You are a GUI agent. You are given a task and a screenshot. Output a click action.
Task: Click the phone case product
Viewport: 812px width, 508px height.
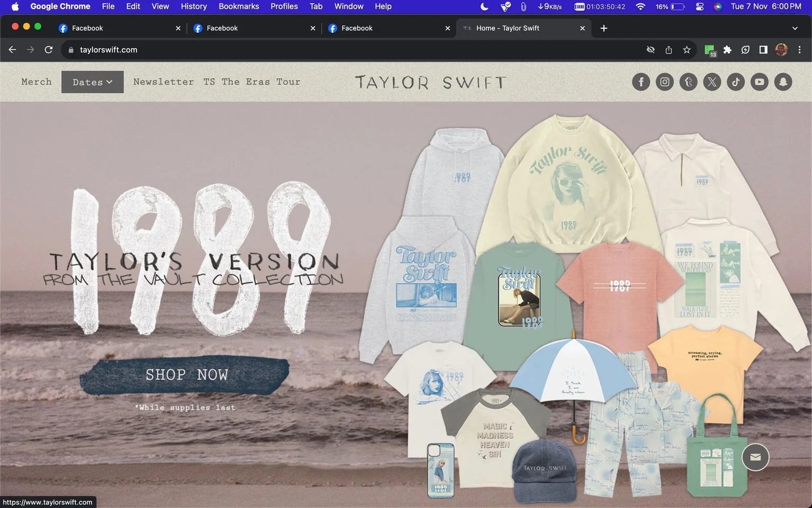click(x=440, y=470)
